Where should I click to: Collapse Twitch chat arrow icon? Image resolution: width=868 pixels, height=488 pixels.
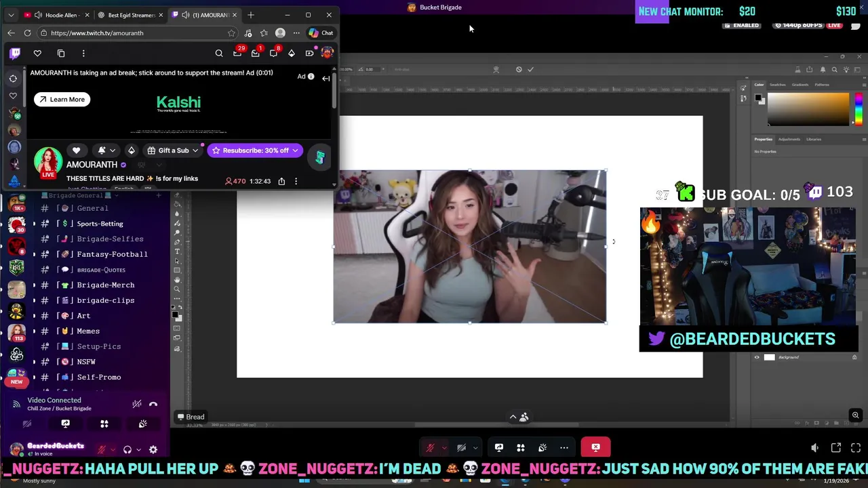pos(325,79)
